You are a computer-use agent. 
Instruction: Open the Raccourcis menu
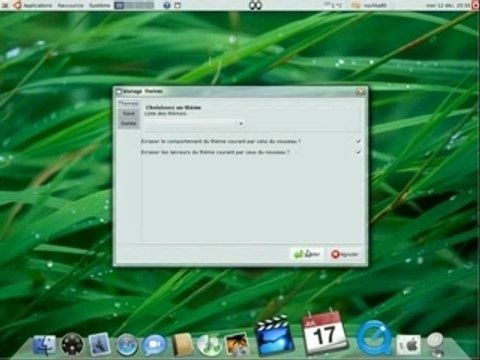click(x=70, y=5)
